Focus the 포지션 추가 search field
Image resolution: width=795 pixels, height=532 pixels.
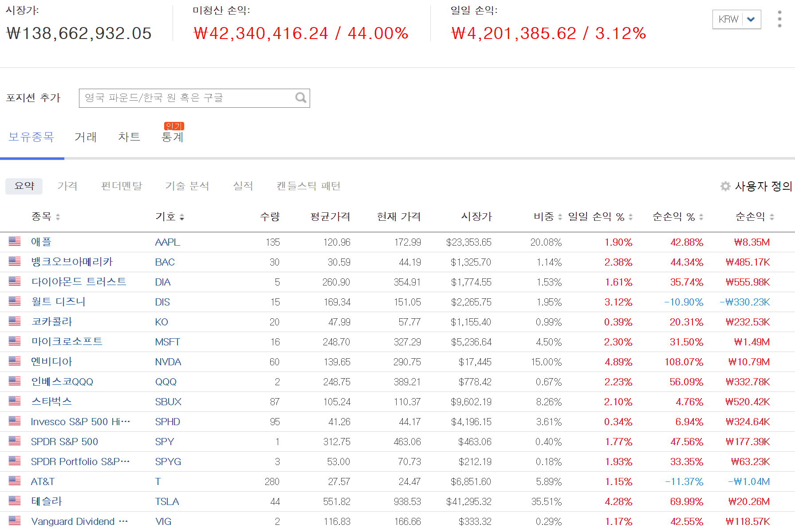[194, 98]
